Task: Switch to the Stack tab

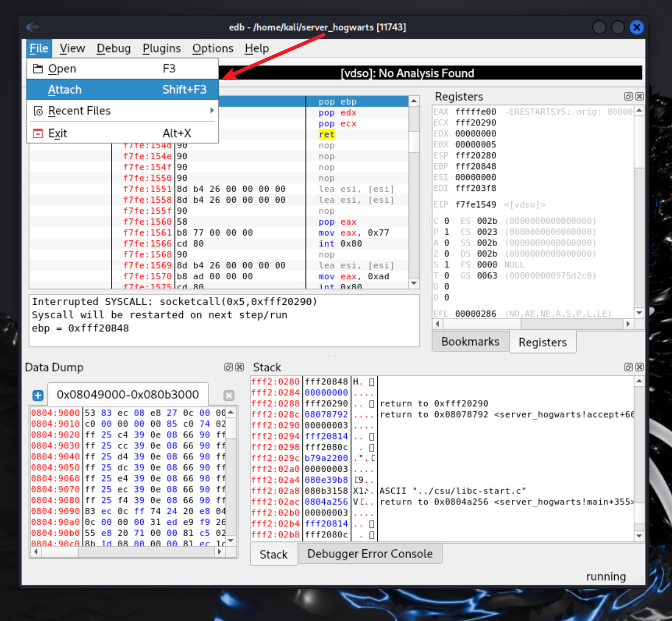Action: [274, 554]
